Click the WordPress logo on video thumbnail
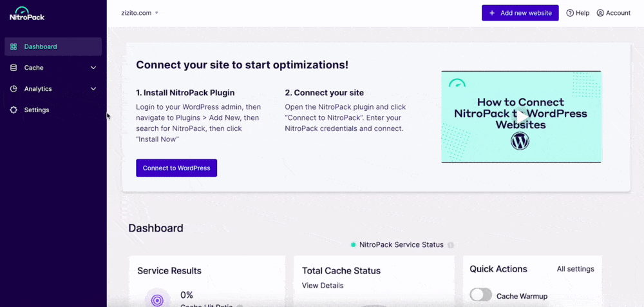This screenshot has width=644, height=307. [520, 141]
